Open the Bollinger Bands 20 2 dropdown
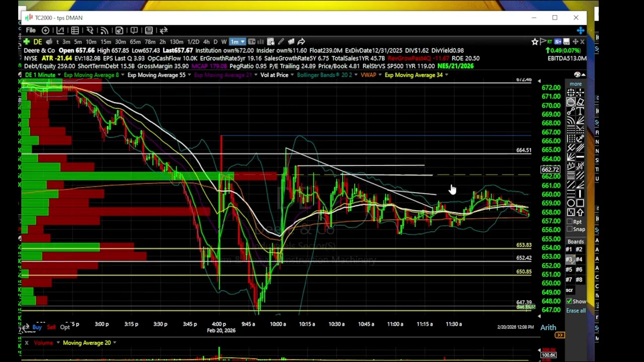Viewport: 644px width, 362px height. coord(356,75)
